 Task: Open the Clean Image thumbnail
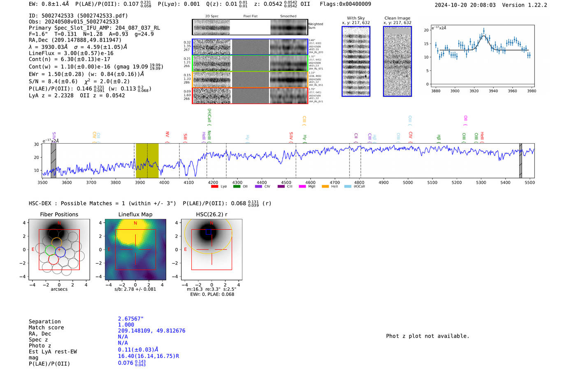(x=397, y=61)
